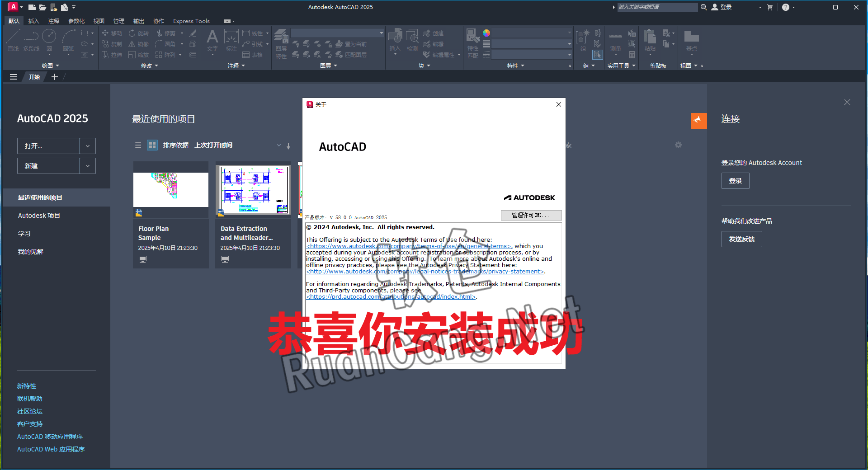
Task: Click the Scale (缩放) tool
Action: [x=138, y=55]
